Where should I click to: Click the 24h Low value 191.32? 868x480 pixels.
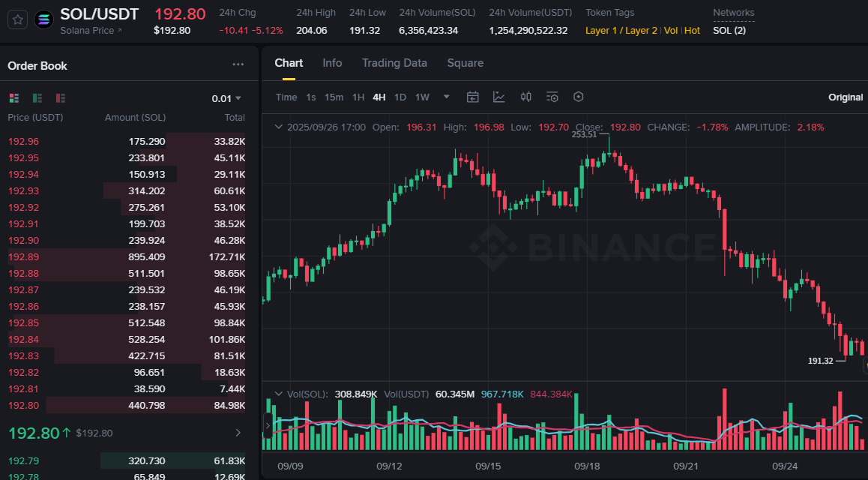coord(364,31)
